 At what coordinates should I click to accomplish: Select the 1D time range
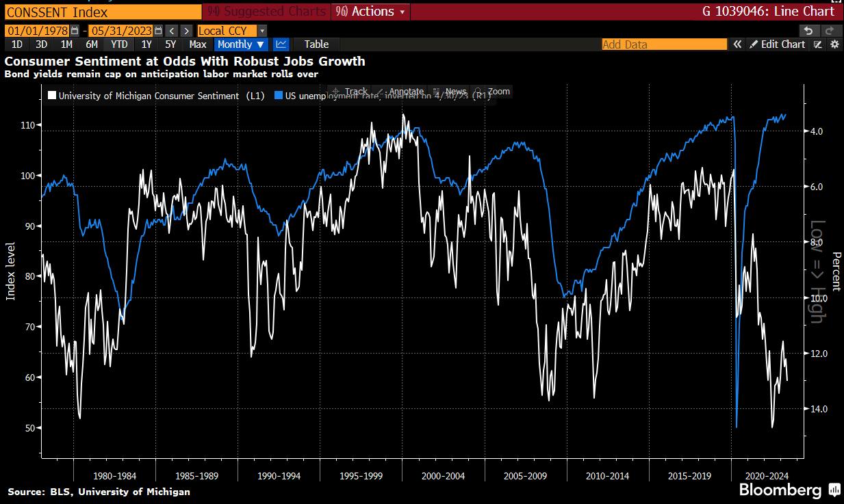click(18, 44)
